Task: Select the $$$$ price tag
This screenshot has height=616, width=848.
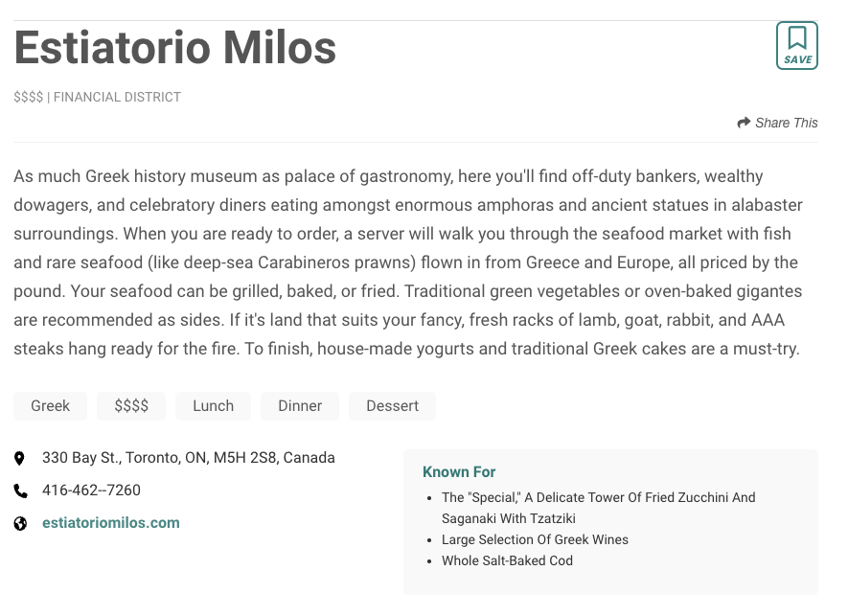Action: [x=131, y=406]
